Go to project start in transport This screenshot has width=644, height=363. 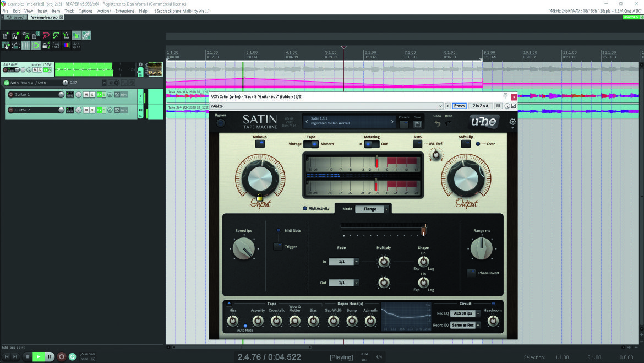[x=7, y=357]
